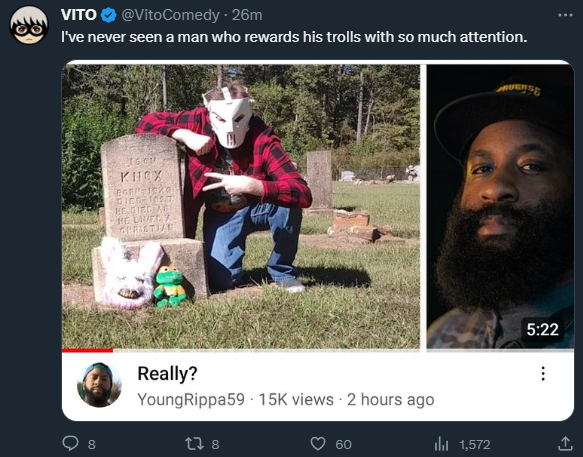
Task: Open VITO's profile avatar
Action: click(x=29, y=25)
